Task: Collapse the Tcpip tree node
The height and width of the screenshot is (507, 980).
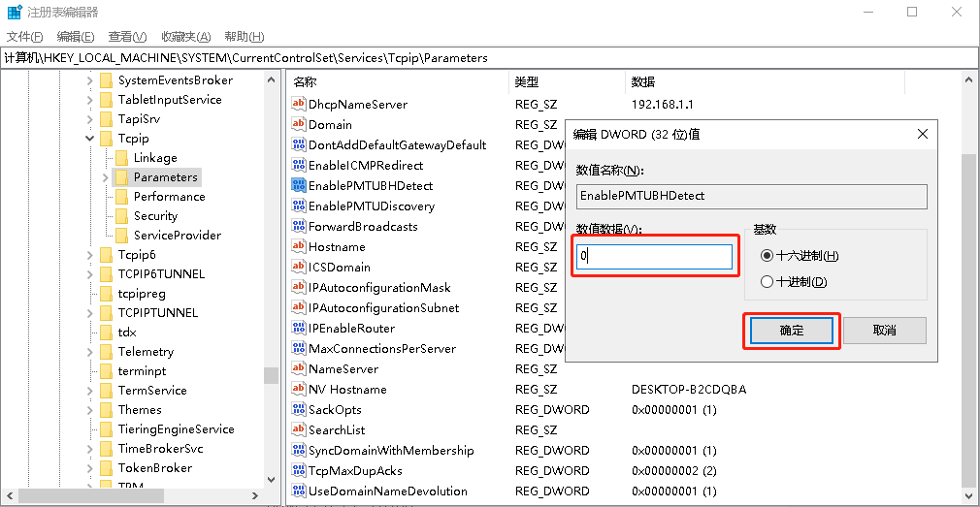Action: point(90,139)
